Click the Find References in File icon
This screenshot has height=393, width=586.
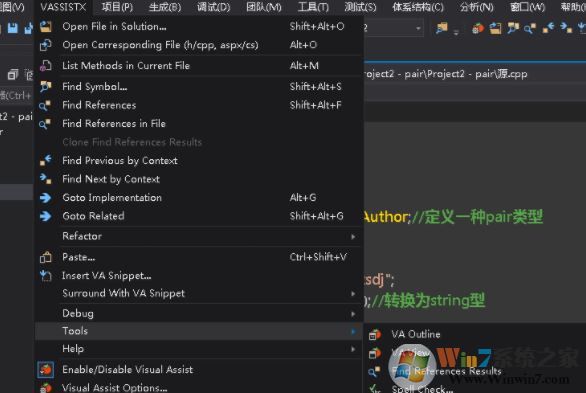45,124
